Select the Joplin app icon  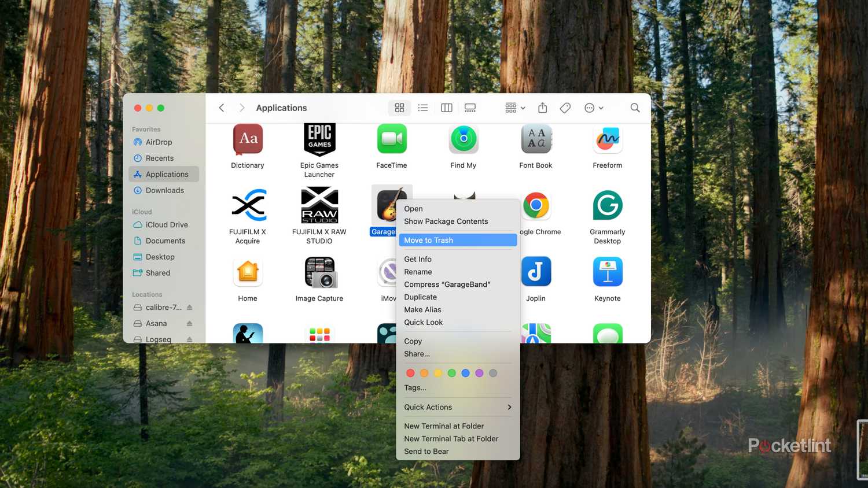pos(536,272)
